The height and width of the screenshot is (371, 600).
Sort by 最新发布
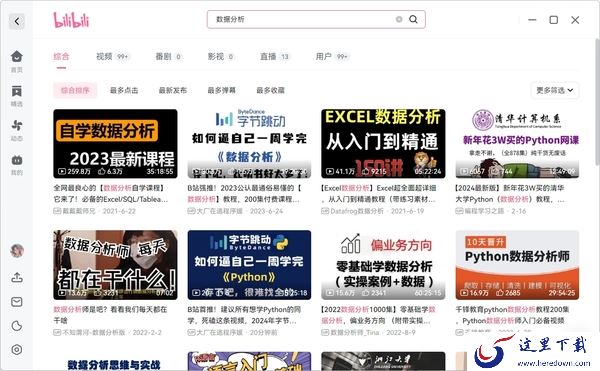pos(173,90)
